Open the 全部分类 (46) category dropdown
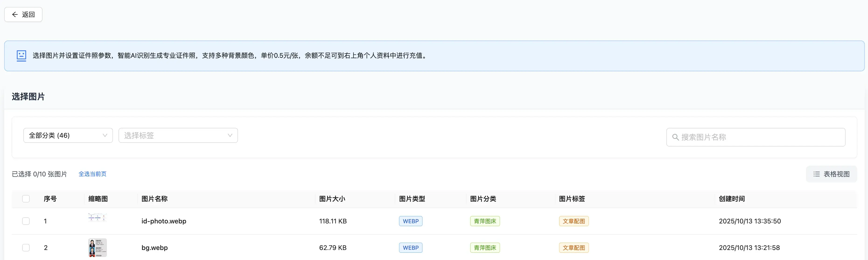The width and height of the screenshot is (868, 260). point(68,136)
